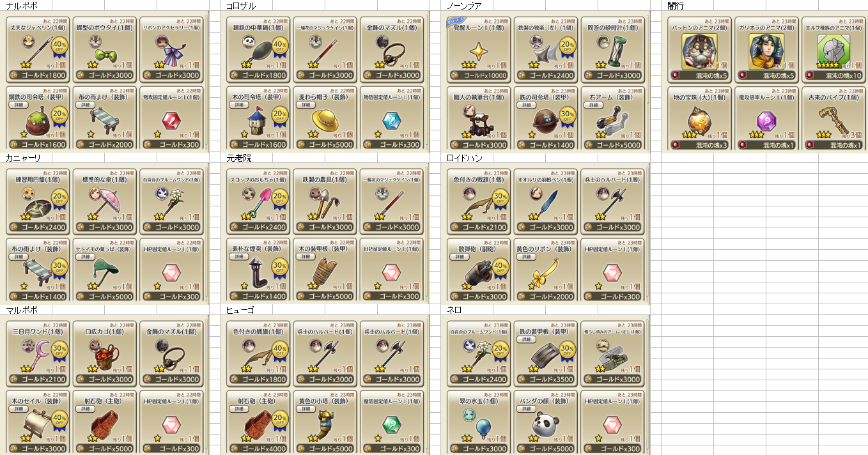Screen dimensions: 868x455
Task: Select the 覚醒ルーンI gold star rune
Action: click(x=479, y=50)
